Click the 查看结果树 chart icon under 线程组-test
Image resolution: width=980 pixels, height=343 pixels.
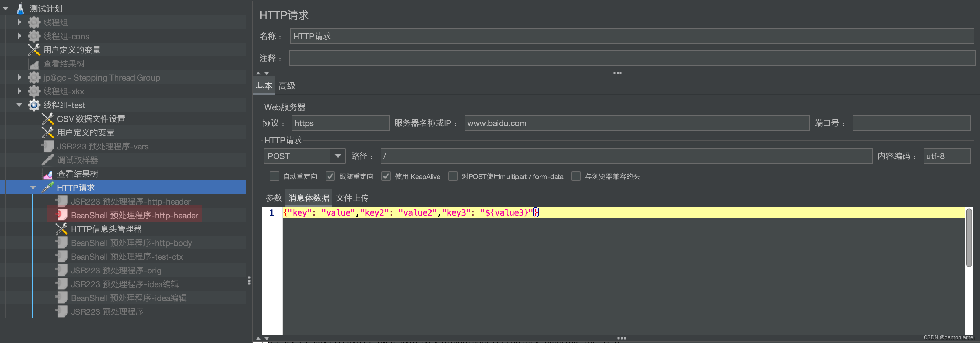47,174
